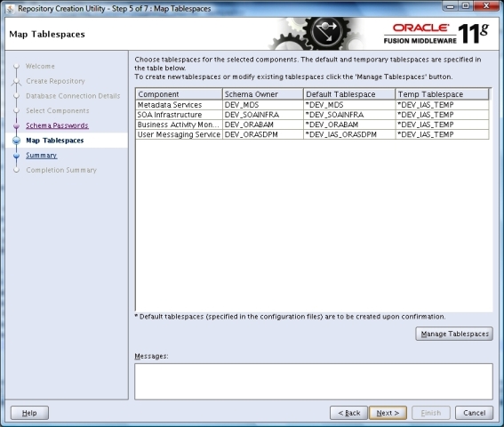Go back with the Back button
The image size is (504, 427).
point(348,413)
